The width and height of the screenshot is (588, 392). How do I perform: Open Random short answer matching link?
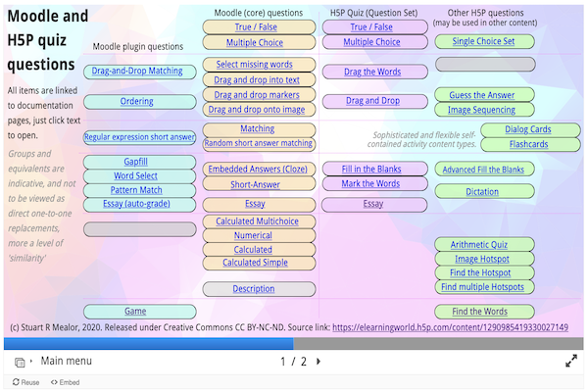pos(259,143)
